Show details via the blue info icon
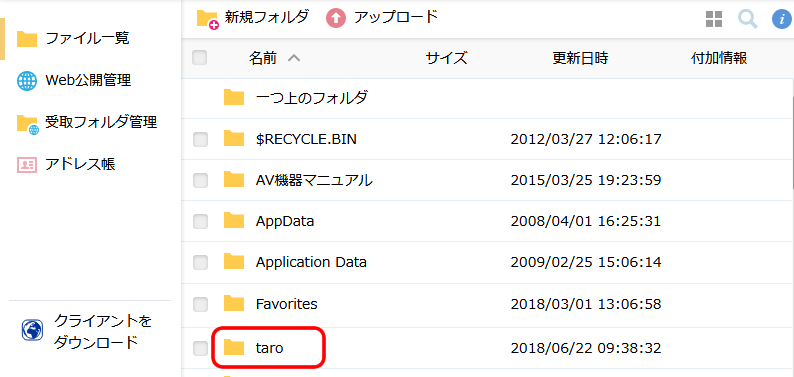 (781, 20)
